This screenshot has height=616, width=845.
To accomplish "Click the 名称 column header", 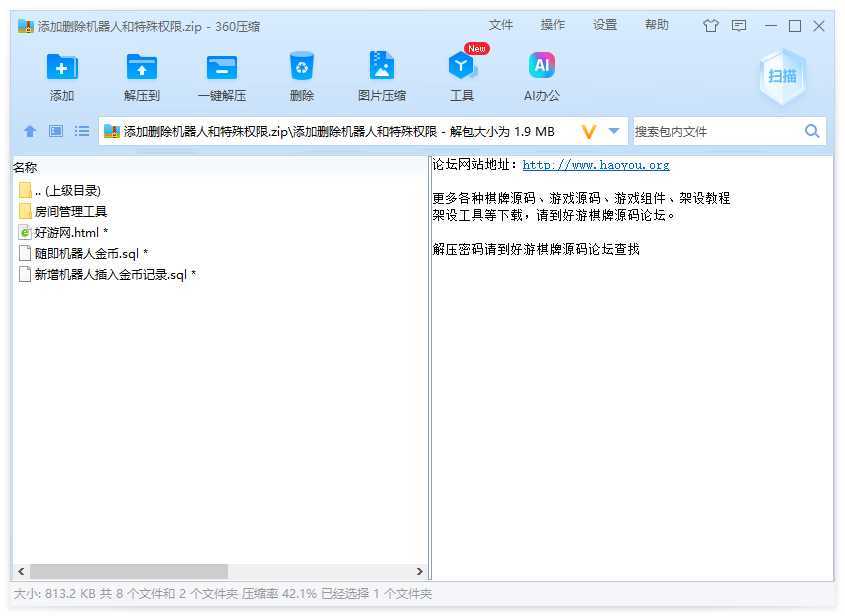I will coord(25,167).
